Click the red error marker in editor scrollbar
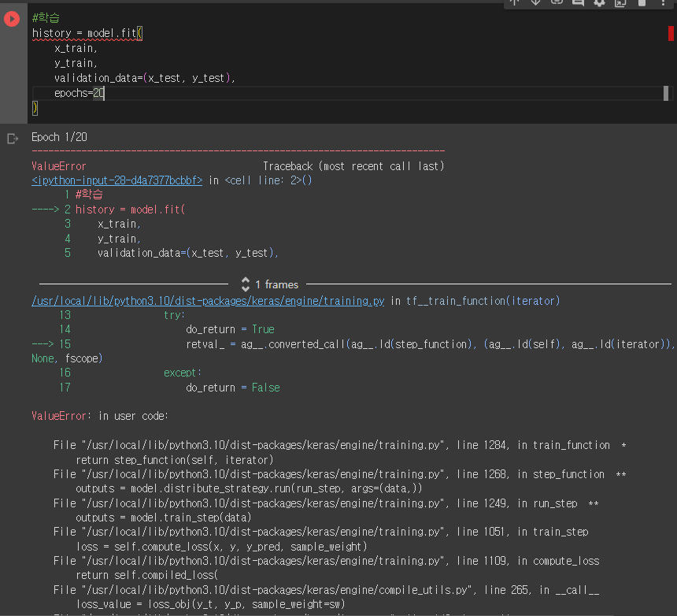Viewport: 677px width, 616px height. (671, 33)
